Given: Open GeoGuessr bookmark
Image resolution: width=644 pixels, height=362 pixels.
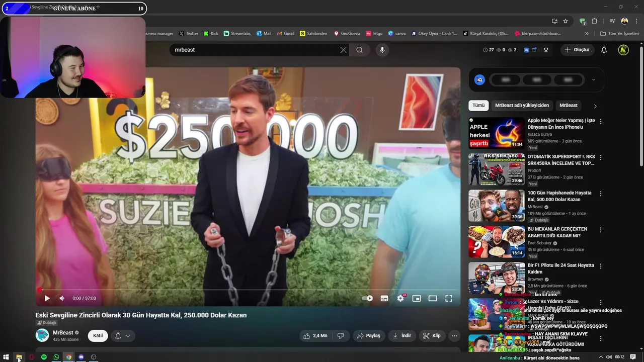Looking at the screenshot, I should tap(347, 34).
